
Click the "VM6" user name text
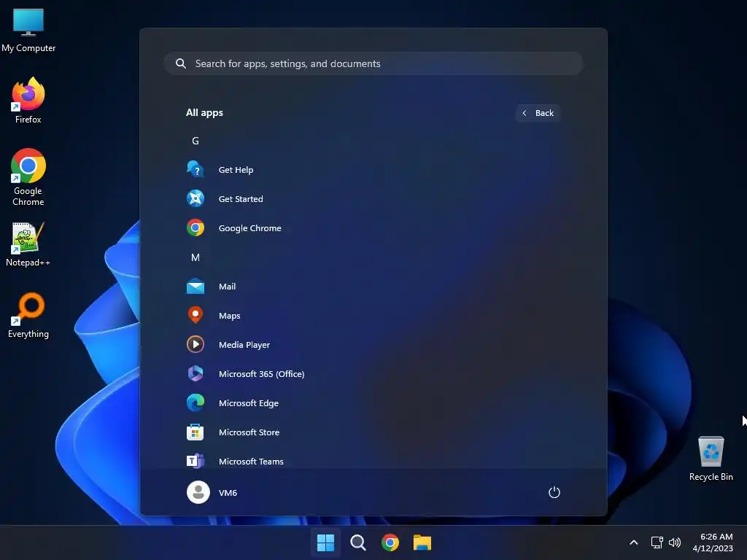[228, 493]
